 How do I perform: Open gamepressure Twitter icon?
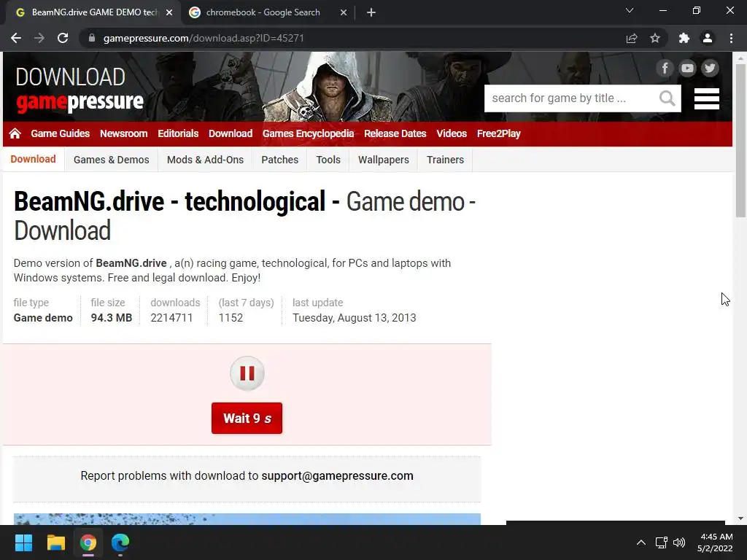pyautogui.click(x=710, y=68)
